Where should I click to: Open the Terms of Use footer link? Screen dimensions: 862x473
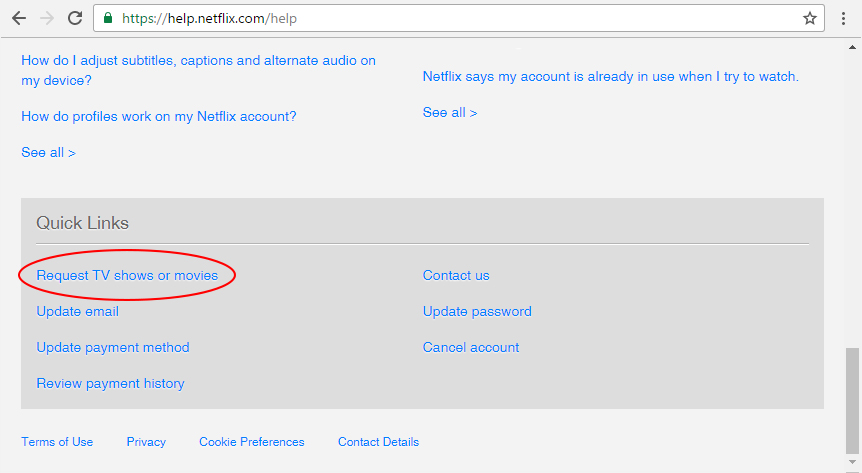57,442
